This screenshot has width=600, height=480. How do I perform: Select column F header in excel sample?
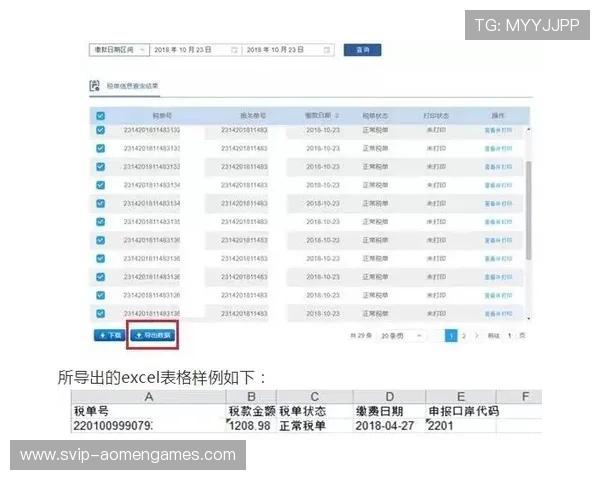(x=519, y=397)
